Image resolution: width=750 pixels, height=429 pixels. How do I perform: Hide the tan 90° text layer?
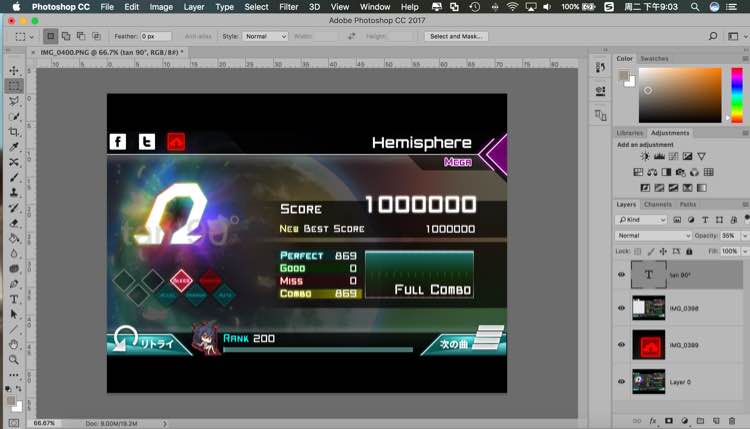(x=621, y=275)
